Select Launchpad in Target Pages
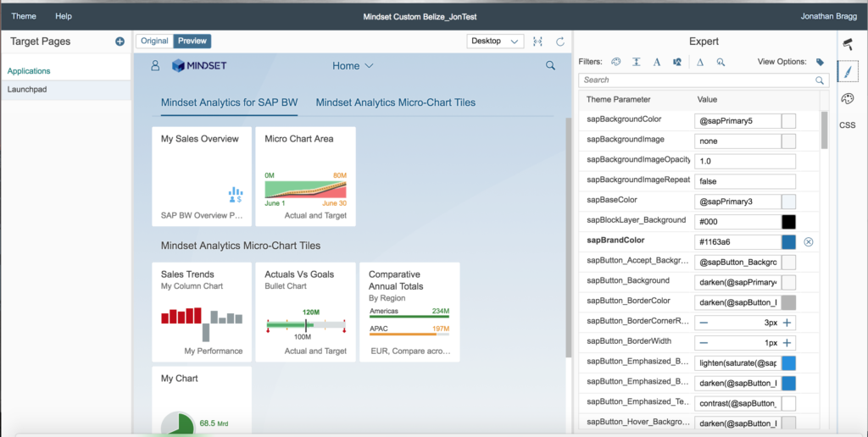The image size is (868, 437). [66, 90]
